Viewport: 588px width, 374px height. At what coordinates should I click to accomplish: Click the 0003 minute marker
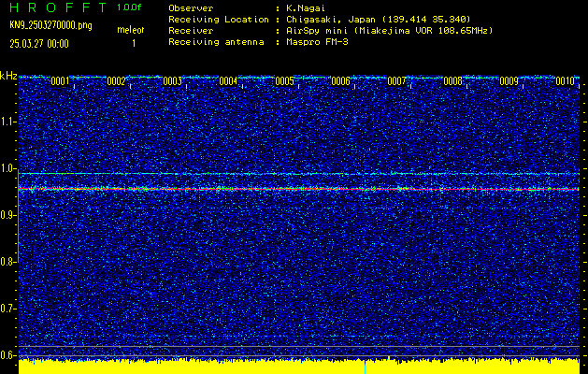pos(173,81)
